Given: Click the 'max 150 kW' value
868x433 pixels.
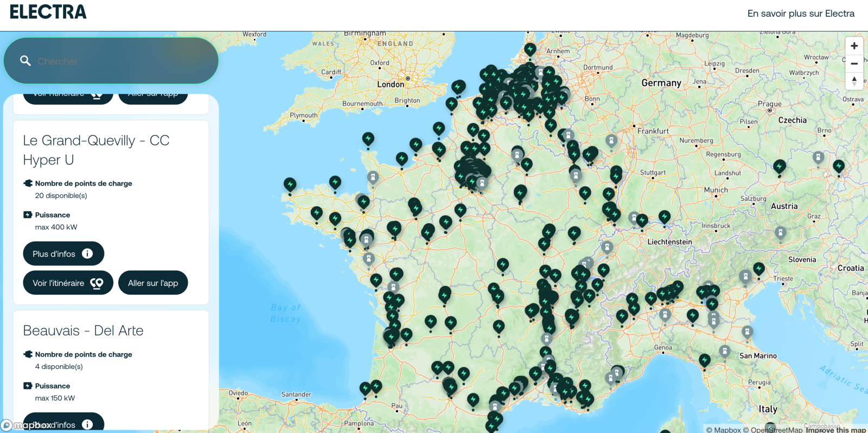Looking at the screenshot, I should pos(55,398).
